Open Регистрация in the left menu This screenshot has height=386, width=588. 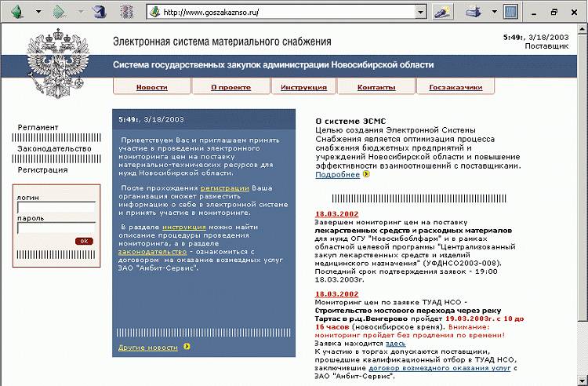click(43, 170)
